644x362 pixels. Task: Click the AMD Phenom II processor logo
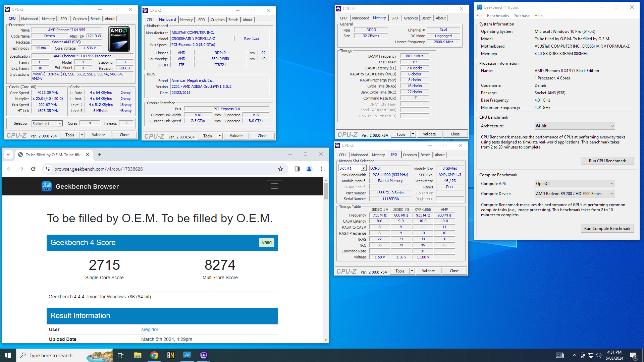coord(119,40)
